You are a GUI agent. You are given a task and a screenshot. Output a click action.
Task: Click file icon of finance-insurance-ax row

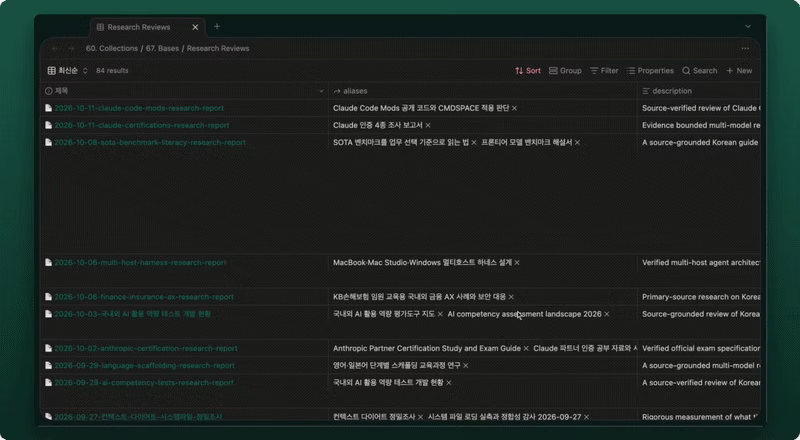48,297
